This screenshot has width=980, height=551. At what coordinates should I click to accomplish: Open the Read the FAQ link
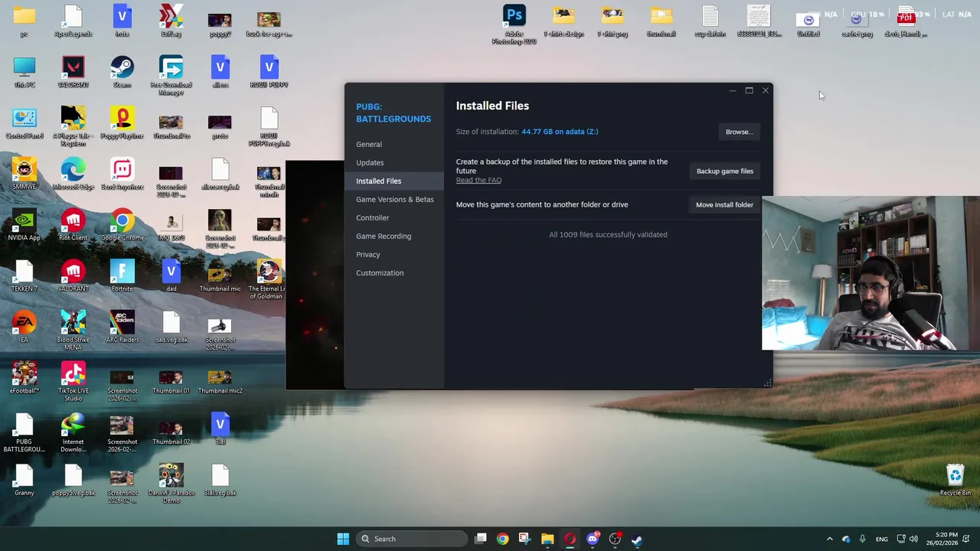479,180
